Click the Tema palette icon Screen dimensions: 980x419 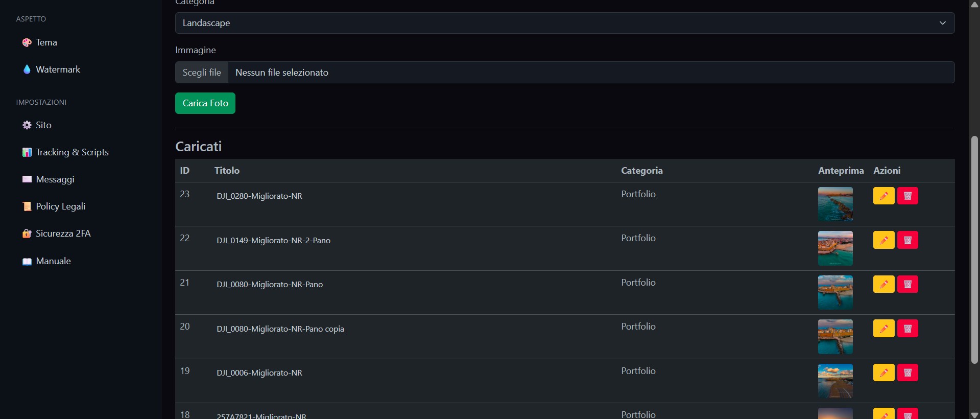pos(27,42)
